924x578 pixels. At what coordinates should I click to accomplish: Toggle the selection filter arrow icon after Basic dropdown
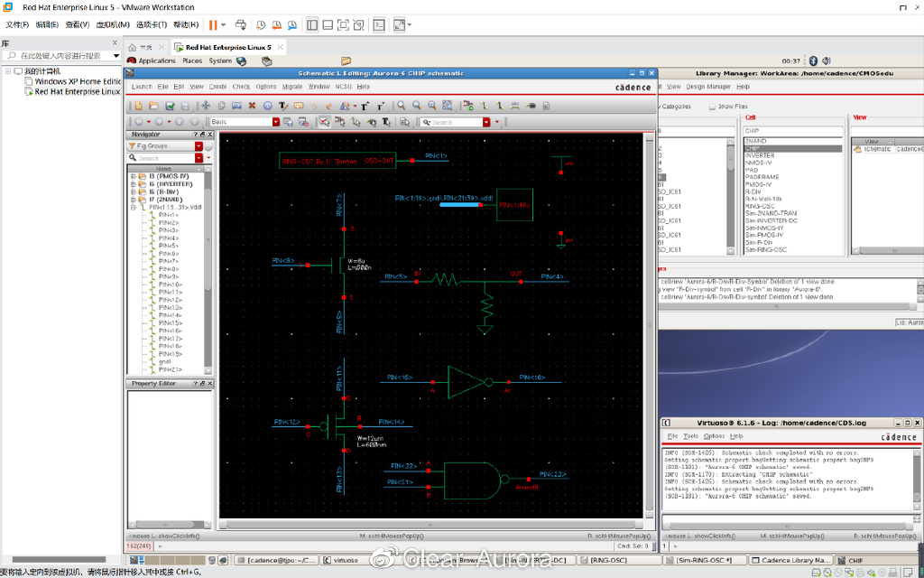(325, 122)
